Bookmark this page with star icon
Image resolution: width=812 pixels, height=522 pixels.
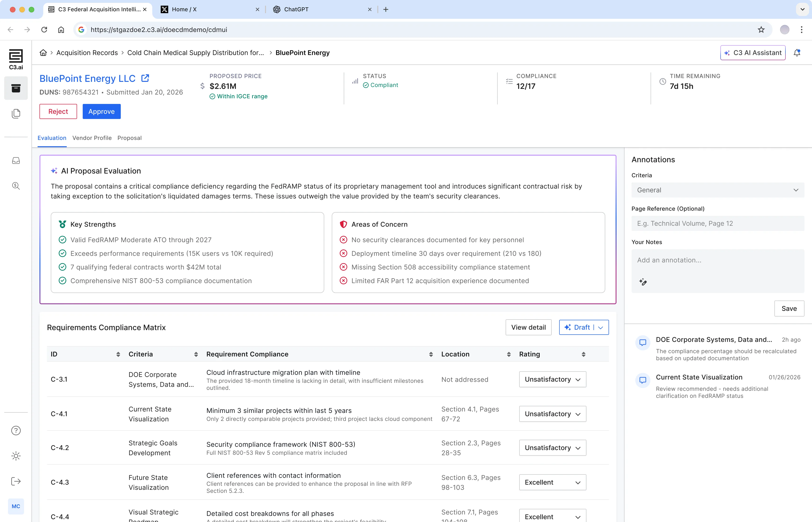pyautogui.click(x=761, y=29)
